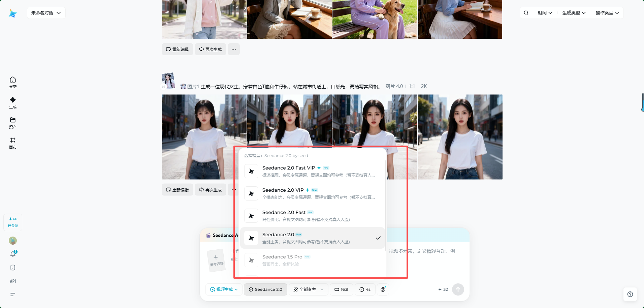Click the @ mention icon in the prompt bar

[383, 289]
